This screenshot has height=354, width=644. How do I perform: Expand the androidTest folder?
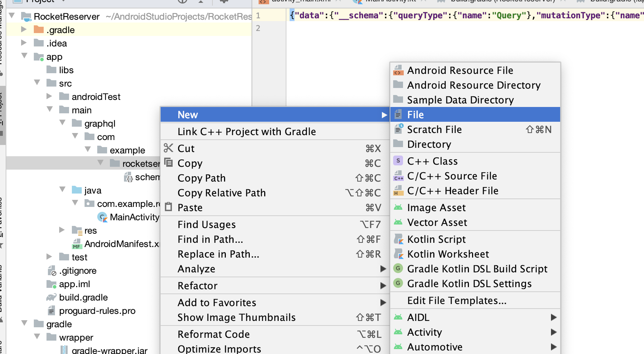50,96
